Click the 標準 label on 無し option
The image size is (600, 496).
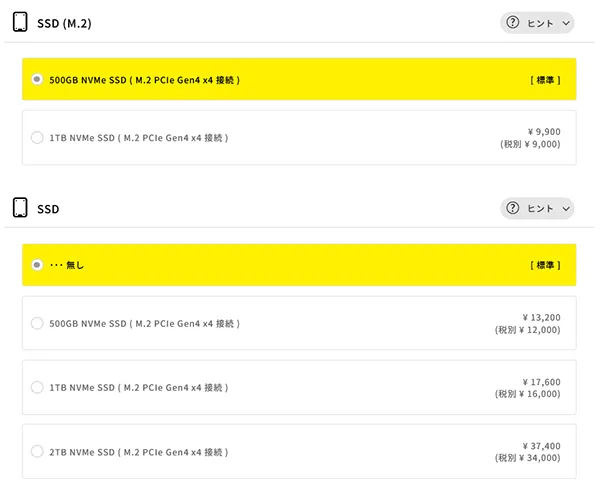(545, 265)
